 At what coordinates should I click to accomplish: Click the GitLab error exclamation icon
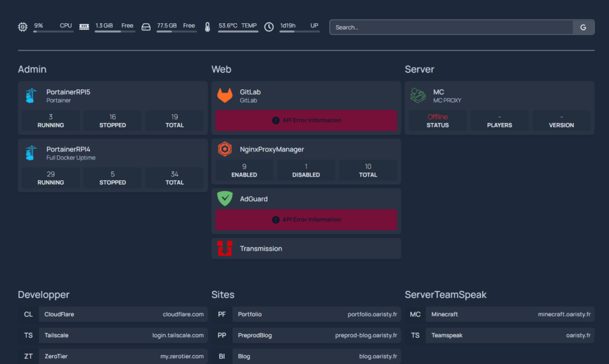coord(276,120)
